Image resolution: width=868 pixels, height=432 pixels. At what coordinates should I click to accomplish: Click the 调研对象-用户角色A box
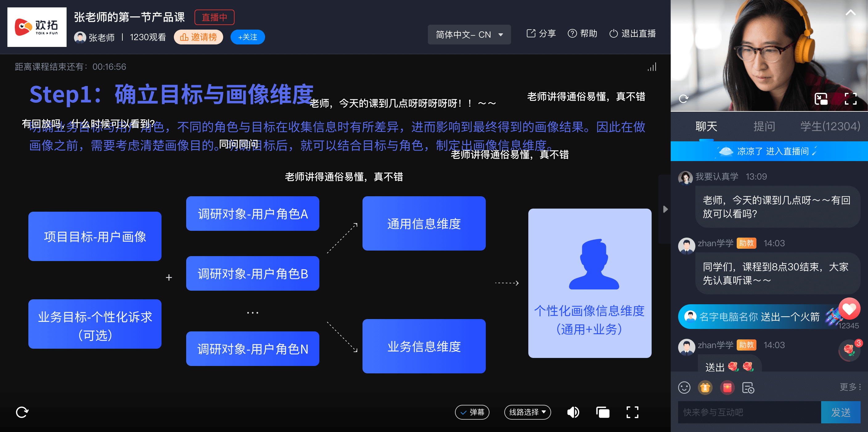(252, 214)
